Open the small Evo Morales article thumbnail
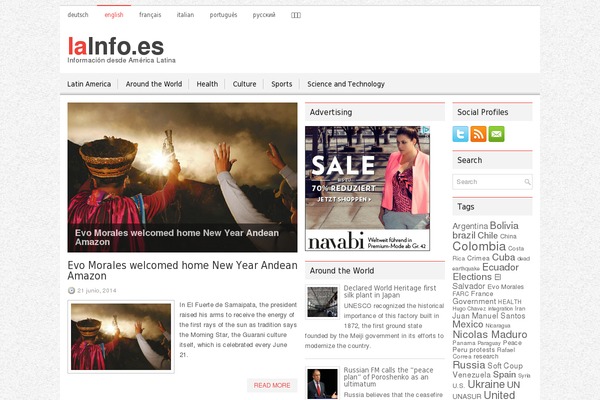Screen dimensions: 600x400 121,336
